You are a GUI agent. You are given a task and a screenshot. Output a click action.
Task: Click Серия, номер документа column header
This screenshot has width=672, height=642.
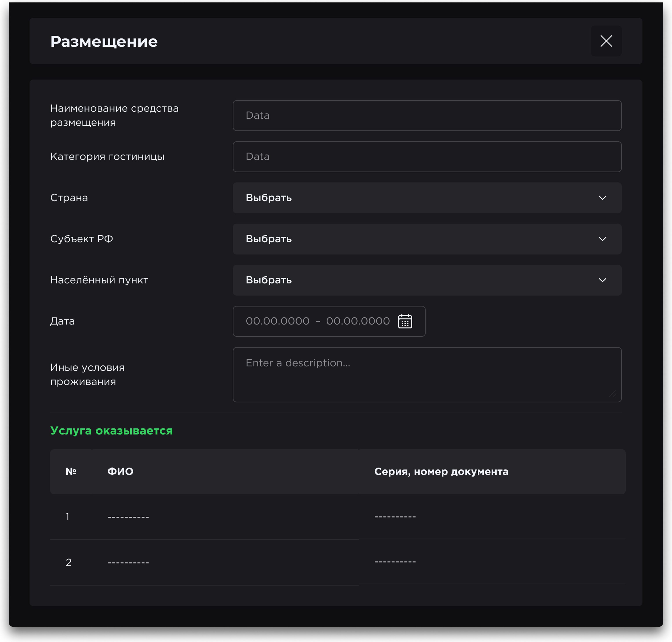[441, 472]
